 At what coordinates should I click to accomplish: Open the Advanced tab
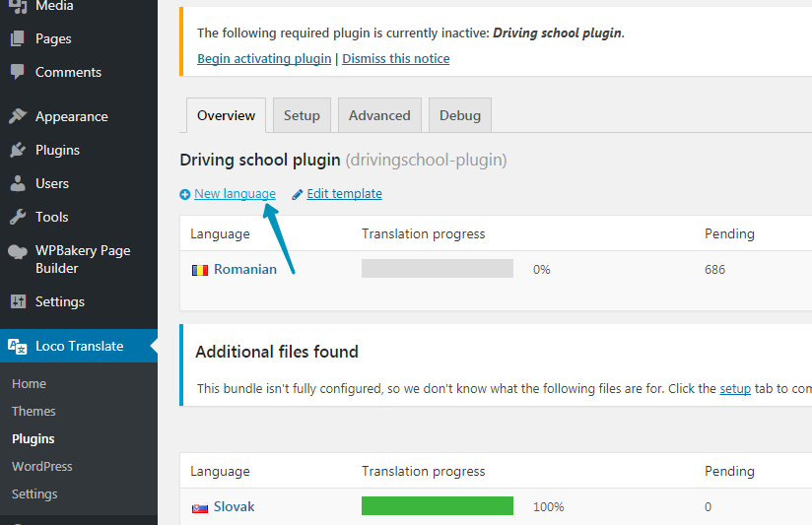379,115
